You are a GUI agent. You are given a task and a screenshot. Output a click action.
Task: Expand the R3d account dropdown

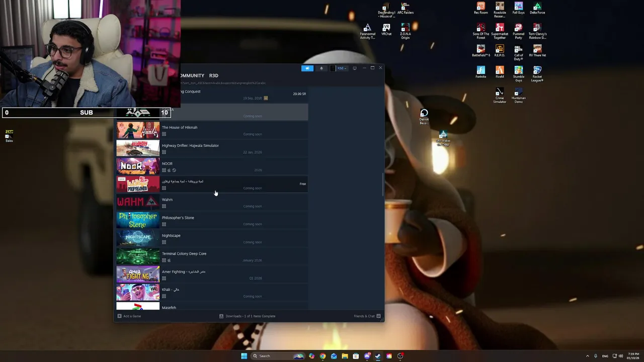tap(339, 68)
